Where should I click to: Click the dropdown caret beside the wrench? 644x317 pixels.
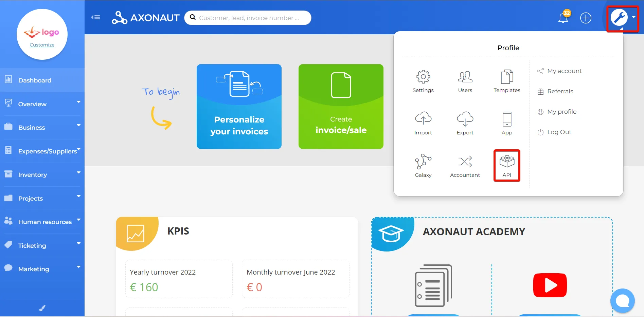point(633,17)
